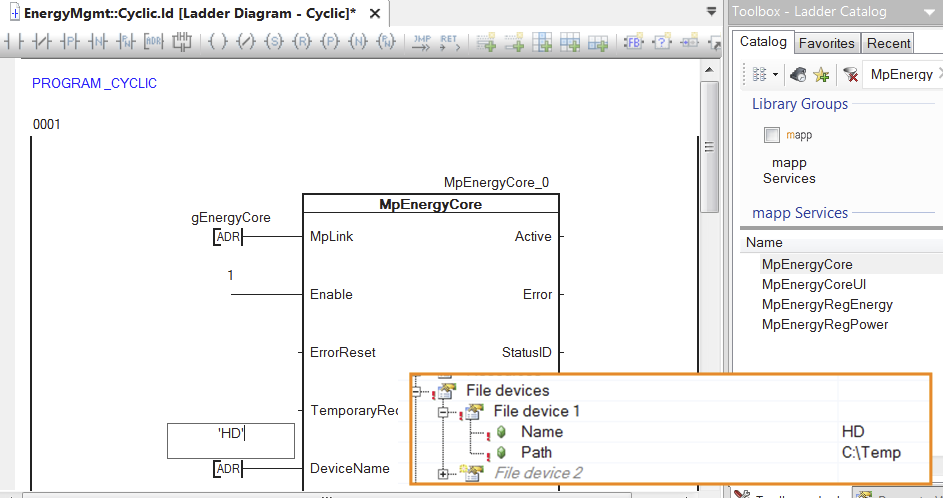Select the normally closed contact tool
Viewport: 943px width, 498px height.
click(43, 42)
